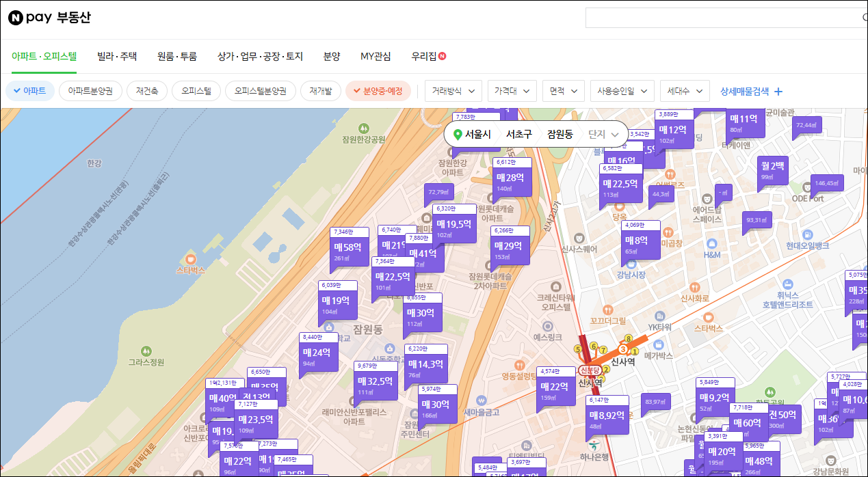868x477 pixels.
Task: Click the plus icon next to 상세매물검색
Action: click(x=778, y=91)
